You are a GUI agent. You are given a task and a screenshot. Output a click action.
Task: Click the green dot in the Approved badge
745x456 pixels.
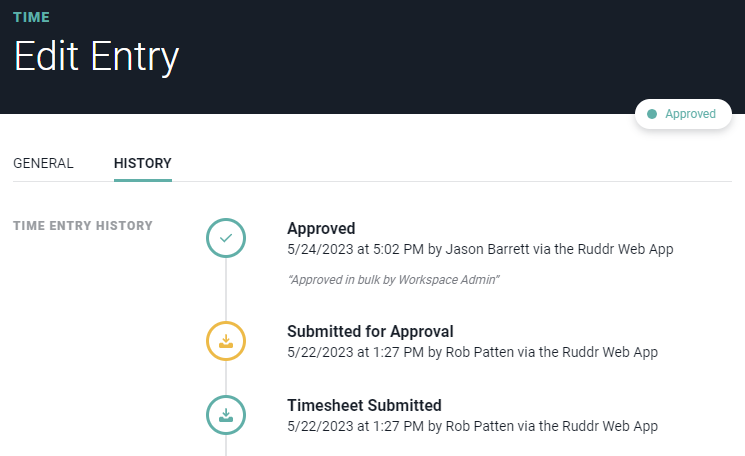(652, 114)
